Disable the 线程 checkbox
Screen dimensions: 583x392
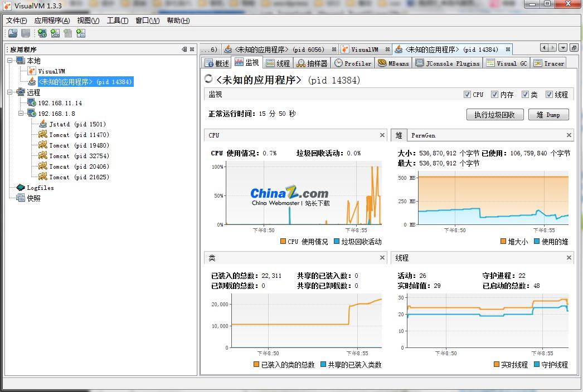tap(549, 95)
